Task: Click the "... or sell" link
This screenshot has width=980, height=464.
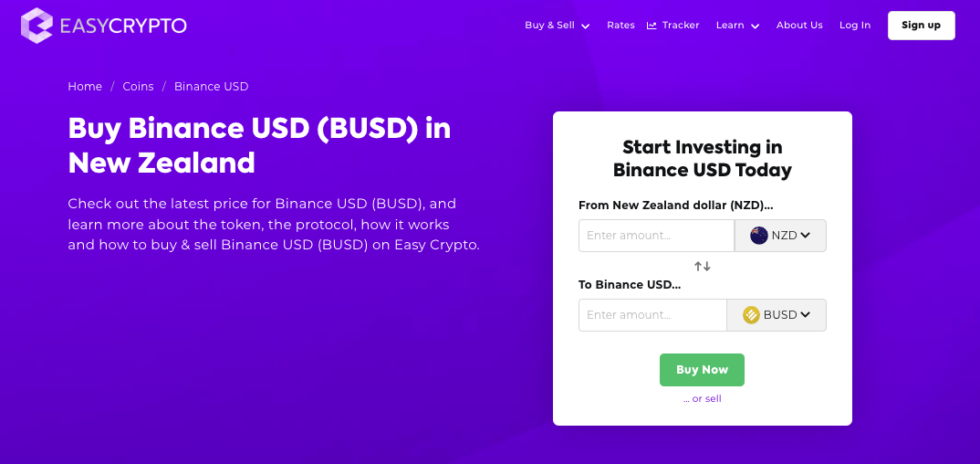Action: click(702, 398)
